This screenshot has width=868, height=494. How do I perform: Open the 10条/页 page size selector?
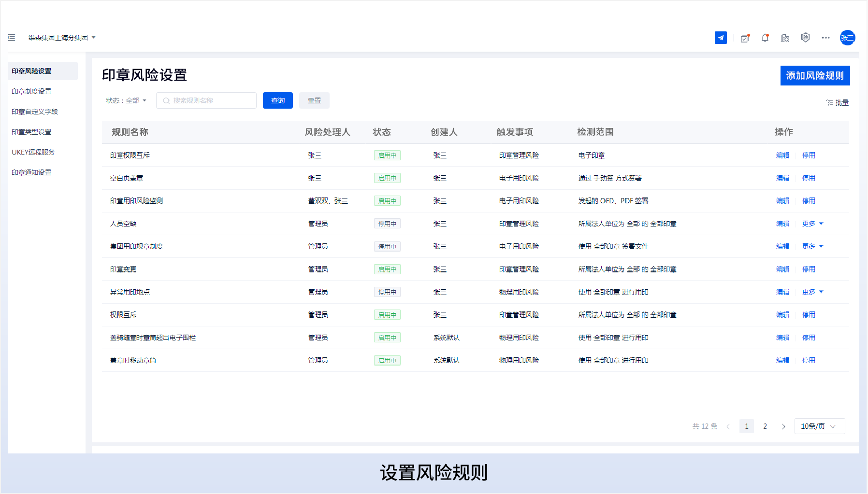coord(819,426)
